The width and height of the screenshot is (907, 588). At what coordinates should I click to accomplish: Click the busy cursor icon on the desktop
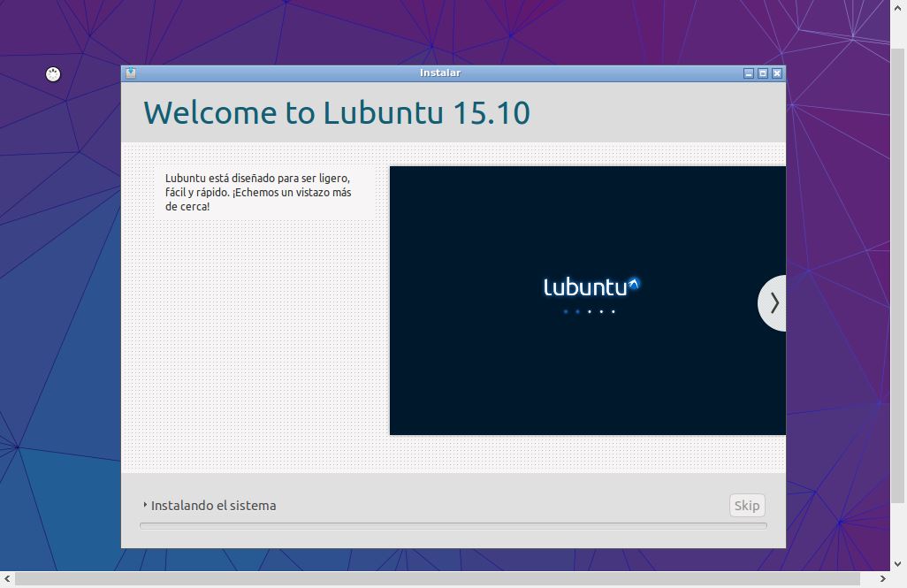point(53,74)
